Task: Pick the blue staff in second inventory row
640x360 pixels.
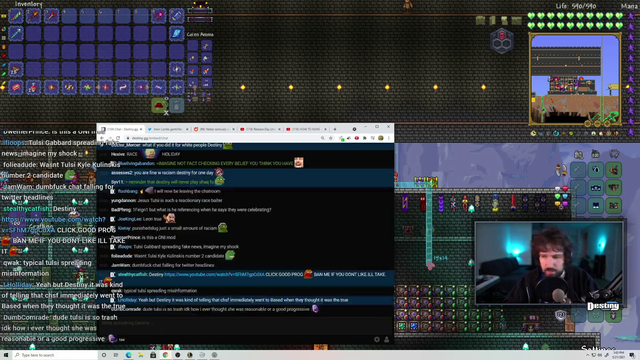Action: tap(16, 33)
